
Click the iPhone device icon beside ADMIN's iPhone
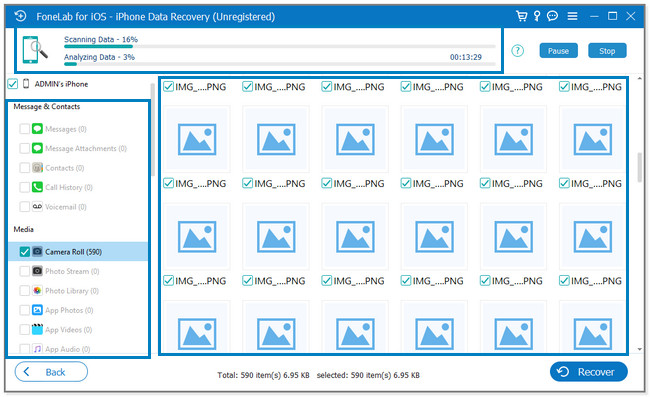(26, 84)
